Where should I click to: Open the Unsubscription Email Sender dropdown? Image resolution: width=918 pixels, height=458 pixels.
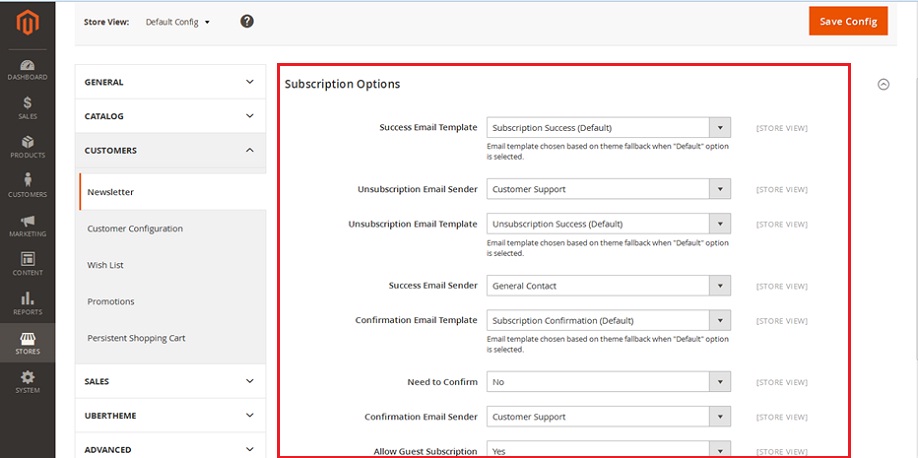pyautogui.click(x=608, y=189)
